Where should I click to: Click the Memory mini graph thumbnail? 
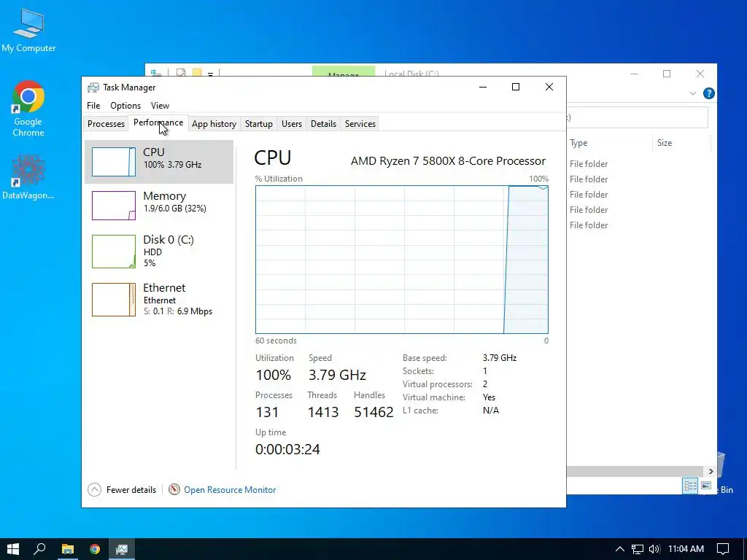(114, 206)
